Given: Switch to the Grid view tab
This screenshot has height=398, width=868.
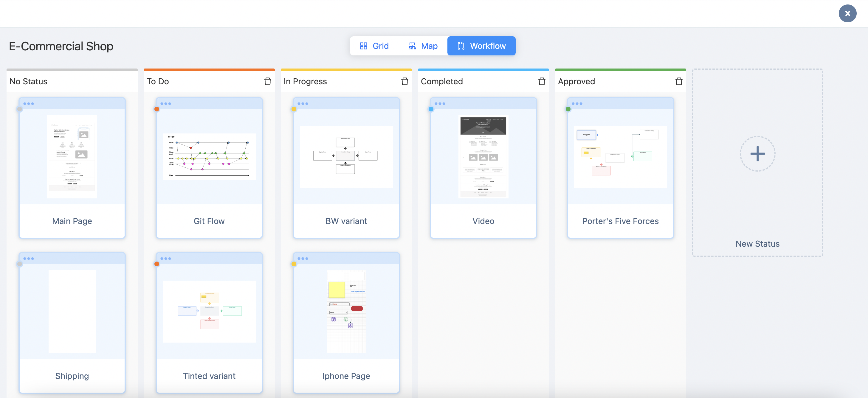Looking at the screenshot, I should tap(374, 46).
